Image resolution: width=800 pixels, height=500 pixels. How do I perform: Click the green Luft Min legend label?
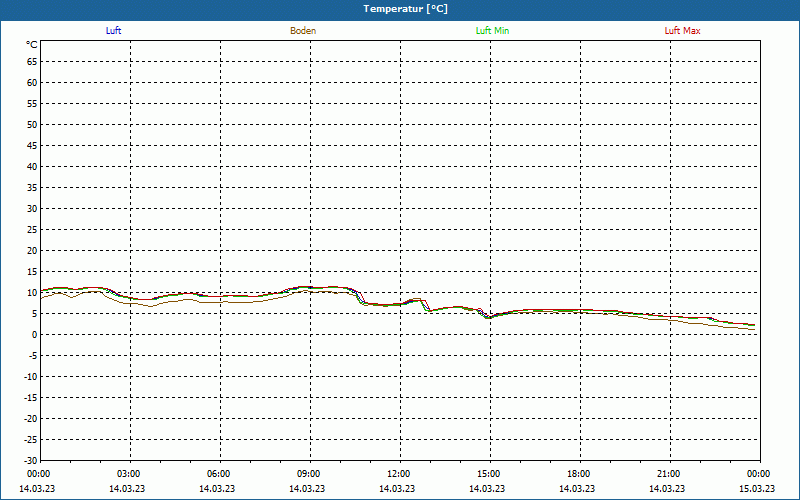[492, 31]
